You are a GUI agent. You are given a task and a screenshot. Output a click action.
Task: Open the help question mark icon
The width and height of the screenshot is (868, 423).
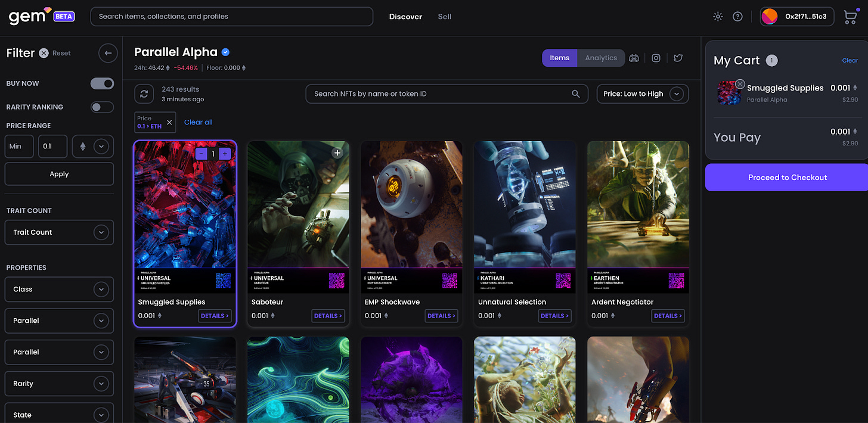tap(737, 17)
